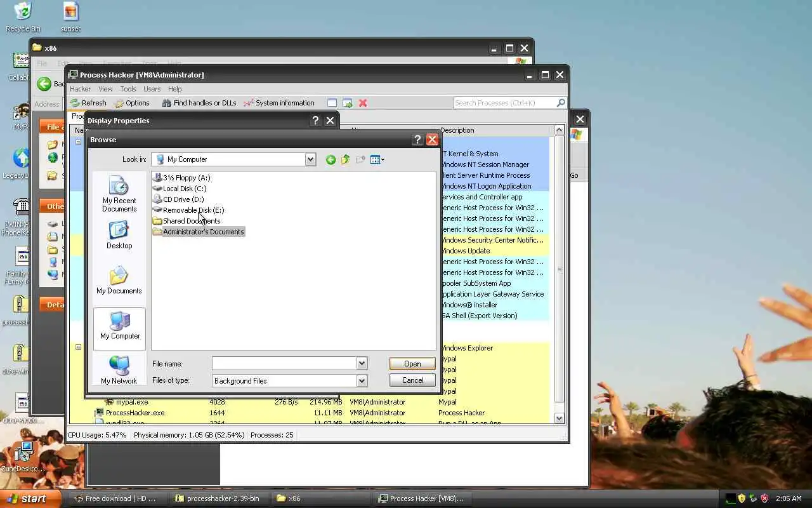The image size is (812, 508).
Task: Click Cancel in the Browse dialog
Action: [412, 380]
